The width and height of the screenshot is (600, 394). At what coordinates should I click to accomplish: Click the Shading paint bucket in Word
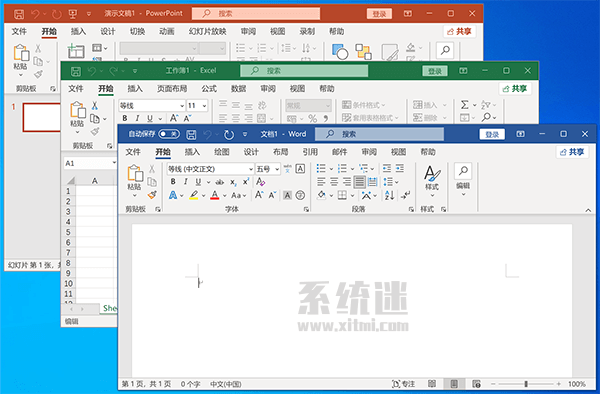coord(321,195)
